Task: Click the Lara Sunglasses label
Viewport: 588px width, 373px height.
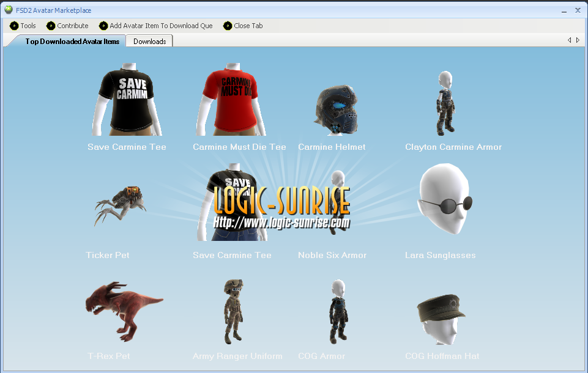Action: 440,255
